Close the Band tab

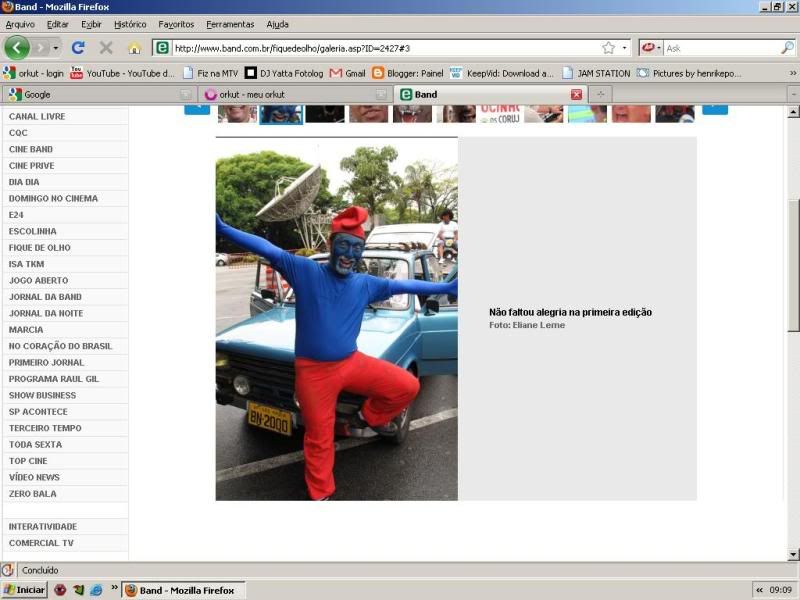pos(577,94)
